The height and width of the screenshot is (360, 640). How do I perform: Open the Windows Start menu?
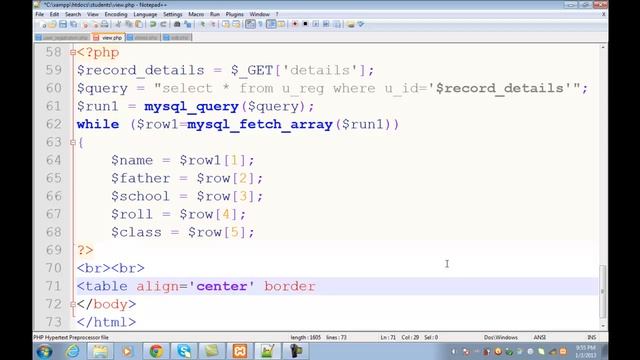[44, 351]
